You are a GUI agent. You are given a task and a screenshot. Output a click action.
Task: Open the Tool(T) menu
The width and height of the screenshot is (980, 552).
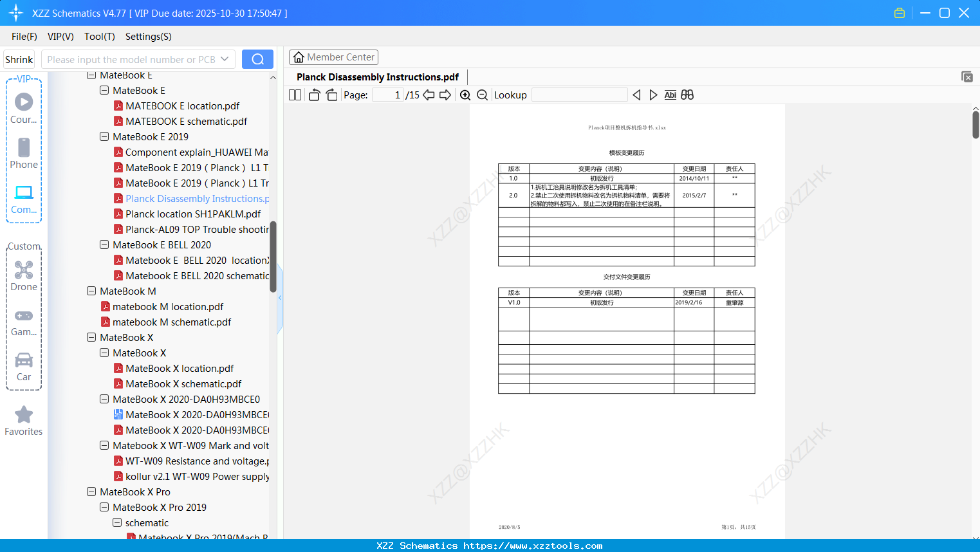(100, 37)
